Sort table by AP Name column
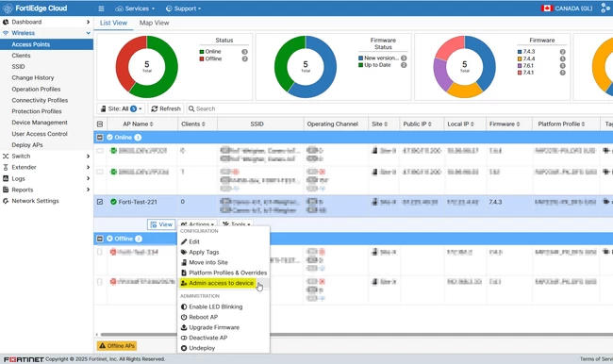The width and height of the screenshot is (613, 364). pos(138,124)
